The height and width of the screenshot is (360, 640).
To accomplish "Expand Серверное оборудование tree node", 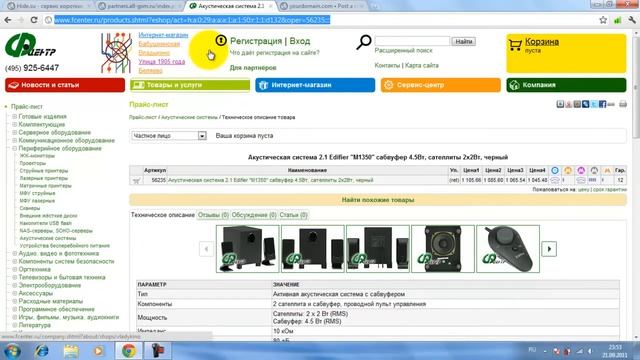I will pyautogui.click(x=14, y=132).
